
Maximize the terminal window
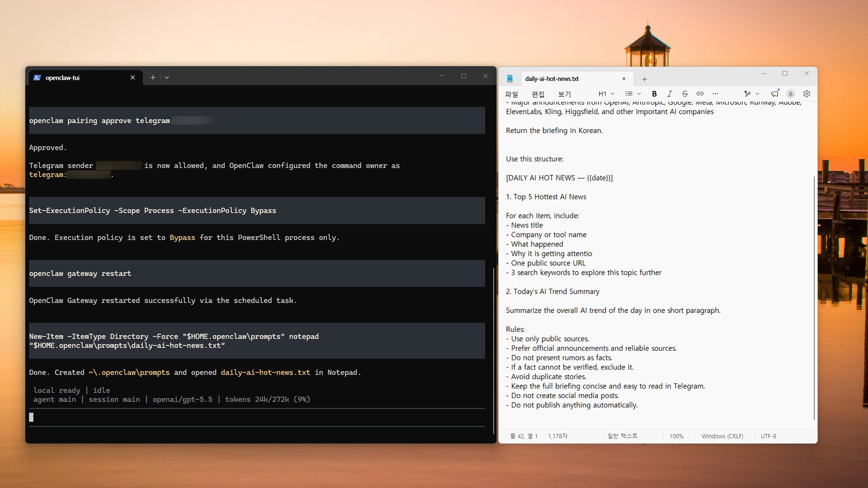tap(464, 76)
